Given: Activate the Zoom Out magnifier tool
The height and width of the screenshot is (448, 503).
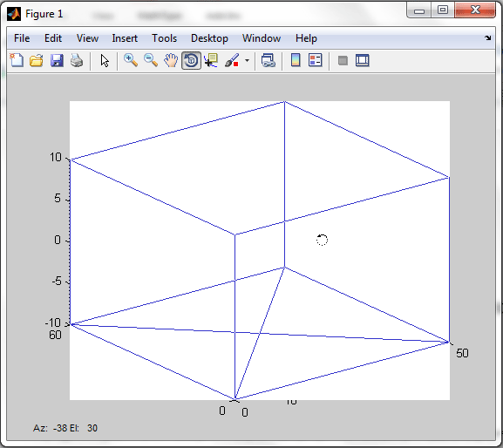Looking at the screenshot, I should 151,60.
